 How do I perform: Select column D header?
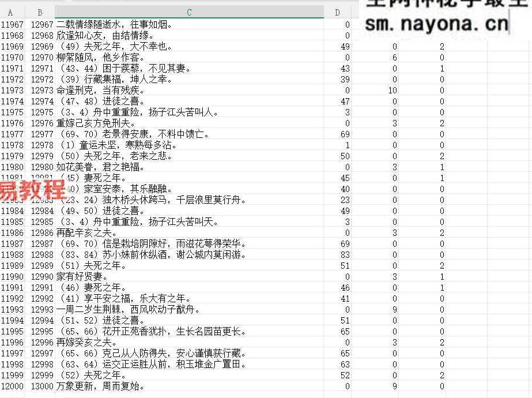pos(337,13)
